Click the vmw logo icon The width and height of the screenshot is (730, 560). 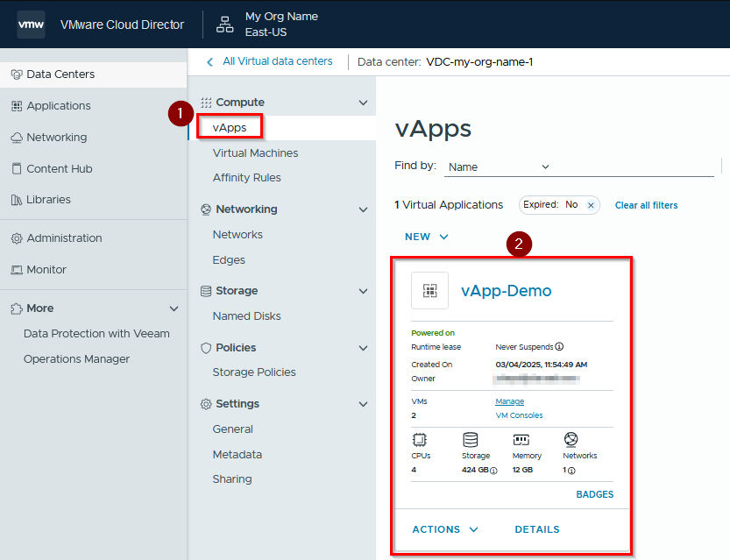coord(31,25)
